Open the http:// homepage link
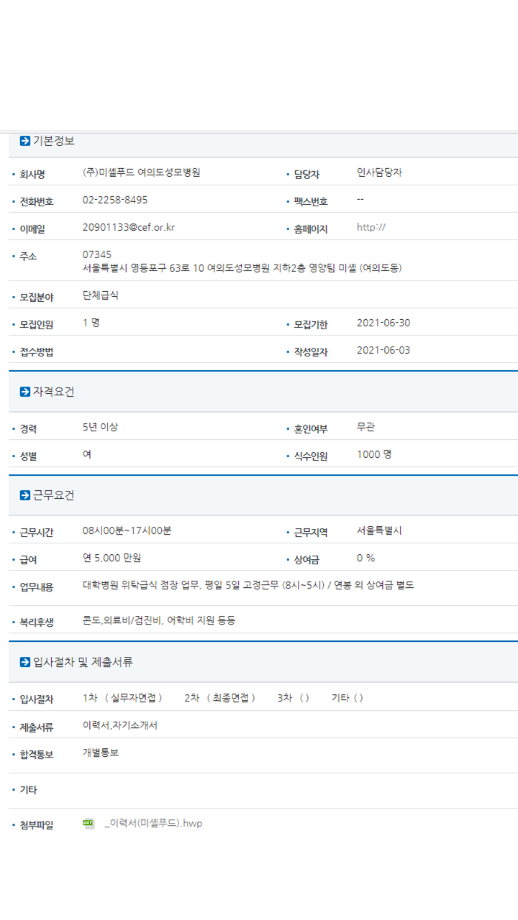 pos(371,228)
